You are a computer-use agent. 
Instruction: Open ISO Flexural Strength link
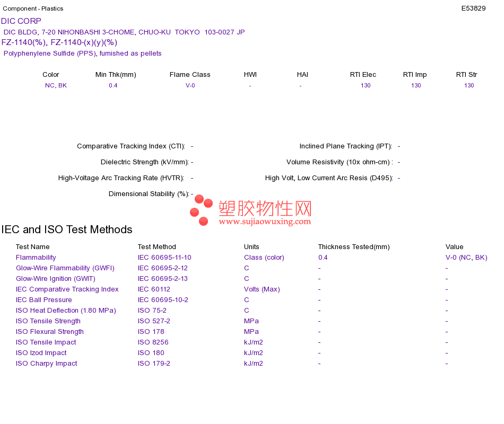49,332
